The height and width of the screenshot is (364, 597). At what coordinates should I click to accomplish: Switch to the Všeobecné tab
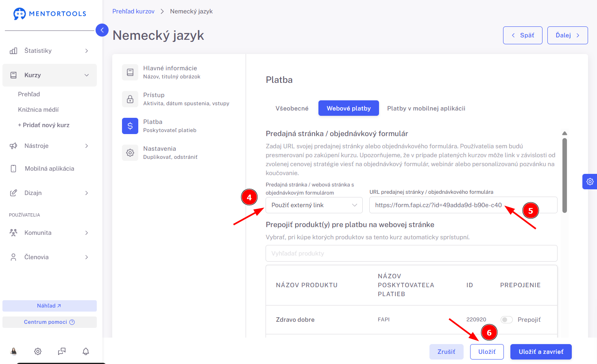coord(292,108)
